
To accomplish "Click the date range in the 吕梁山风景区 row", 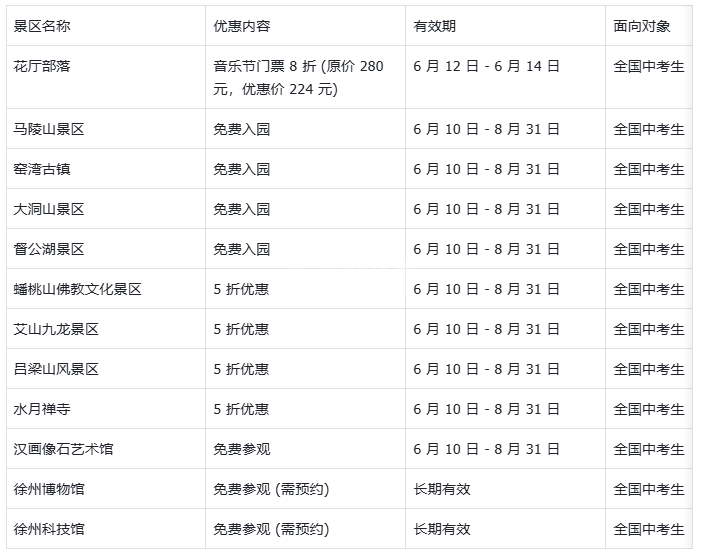I will 486,369.
